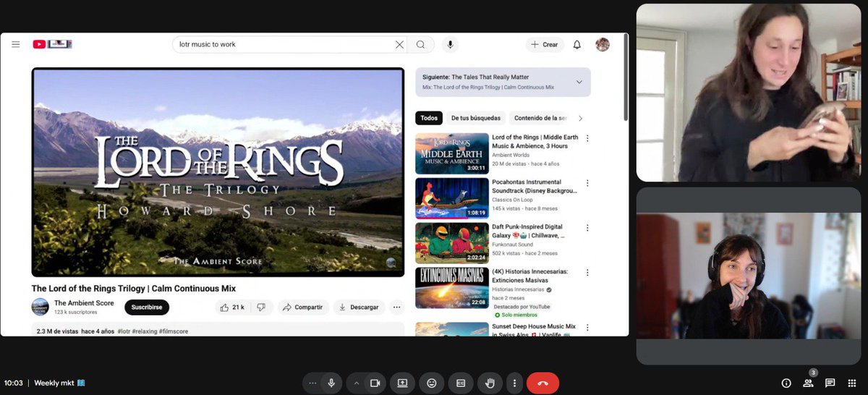Open Daft Punk-Inspired Digital Galaxy thumbnail

pos(451,243)
